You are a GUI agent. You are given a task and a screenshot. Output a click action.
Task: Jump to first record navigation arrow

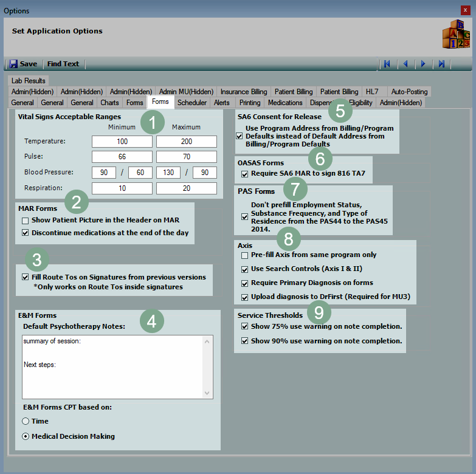click(387, 64)
